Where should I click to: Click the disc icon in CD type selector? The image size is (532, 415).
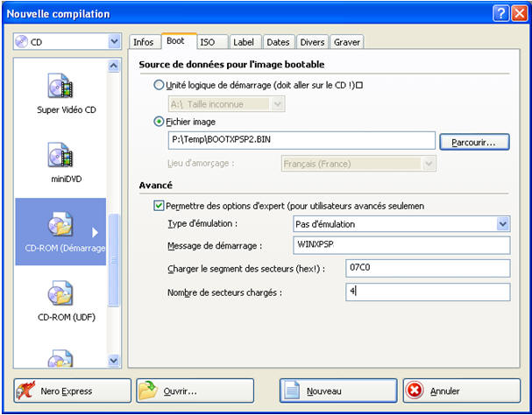pyautogui.click(x=21, y=42)
